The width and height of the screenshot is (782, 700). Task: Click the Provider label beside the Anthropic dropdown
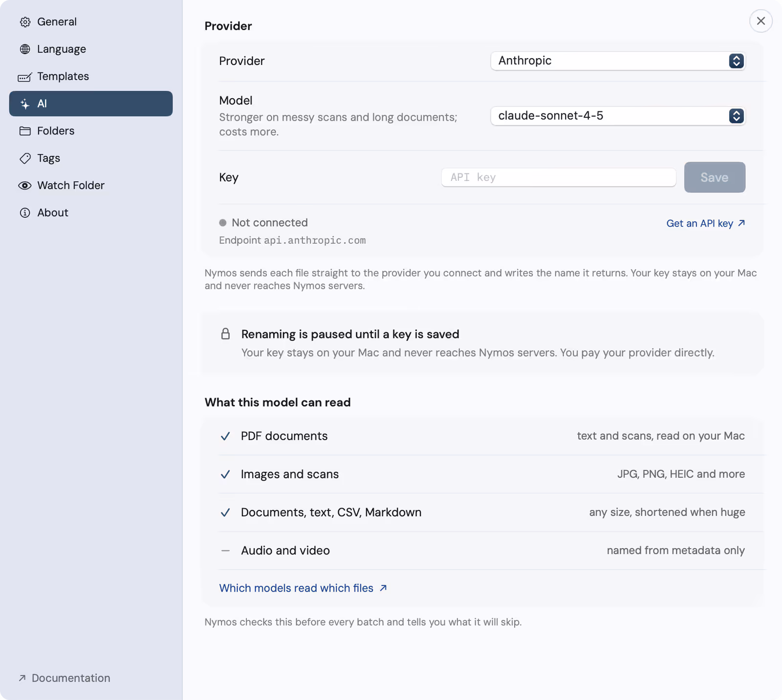(242, 61)
